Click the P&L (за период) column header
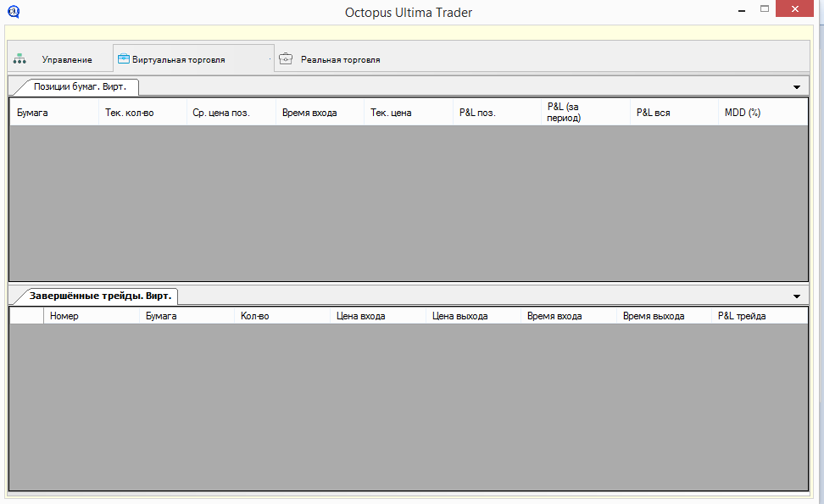The image size is (824, 504). tap(586, 113)
